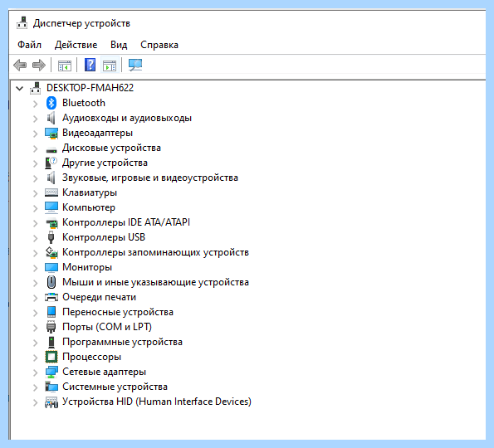Show/hide console tree toolbar icon

click(x=65, y=66)
